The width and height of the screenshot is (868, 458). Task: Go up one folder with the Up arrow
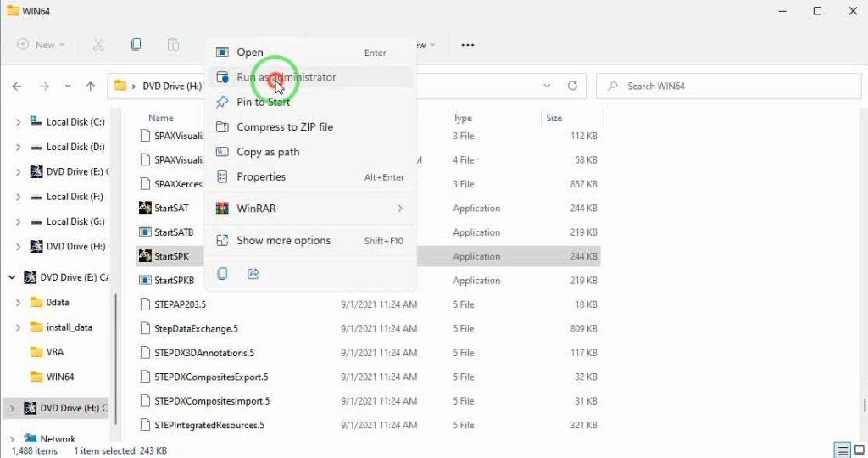click(91, 86)
